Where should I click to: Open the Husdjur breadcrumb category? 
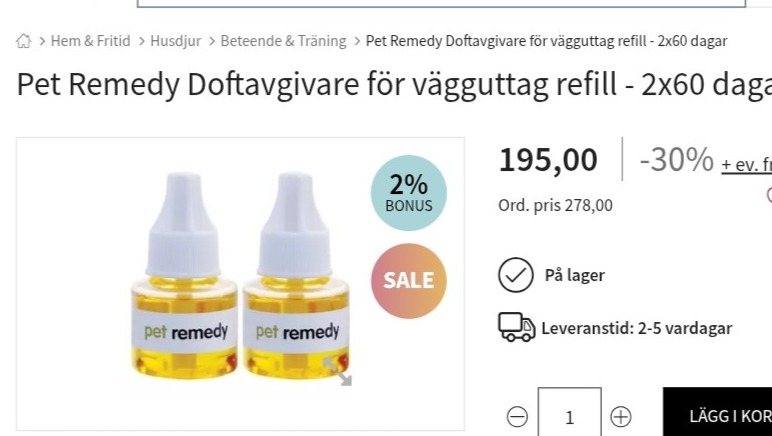(176, 41)
